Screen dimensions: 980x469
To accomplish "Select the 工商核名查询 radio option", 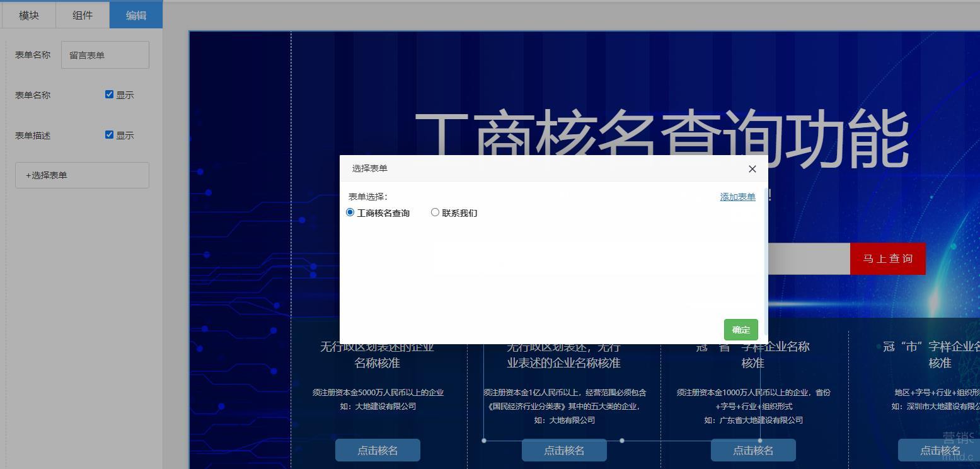I will coord(350,212).
